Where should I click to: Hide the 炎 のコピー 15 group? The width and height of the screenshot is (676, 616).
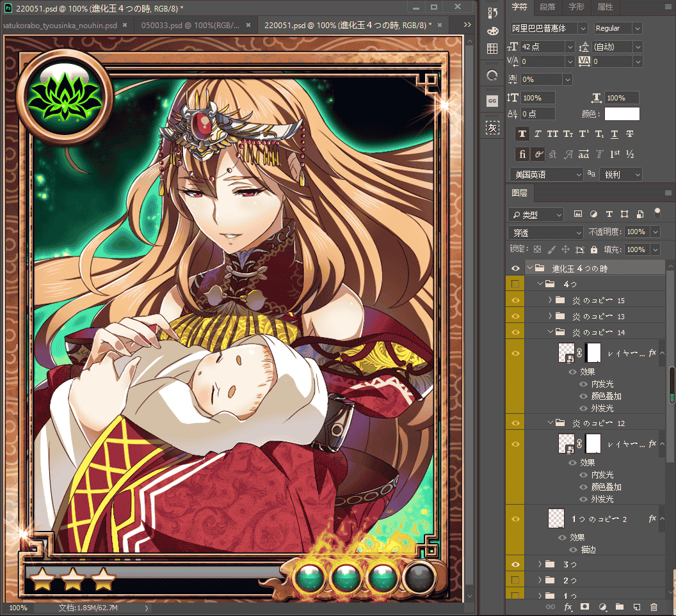pos(515,300)
